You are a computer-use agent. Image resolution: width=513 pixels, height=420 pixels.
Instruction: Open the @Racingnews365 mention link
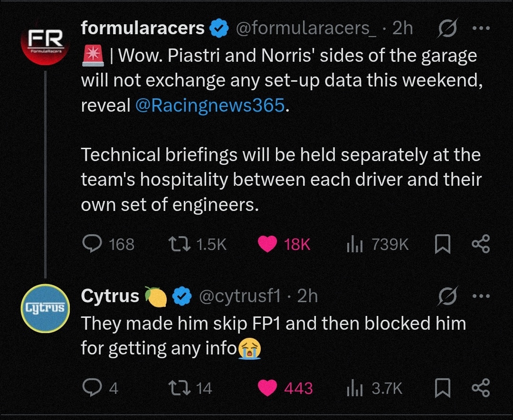[210, 105]
